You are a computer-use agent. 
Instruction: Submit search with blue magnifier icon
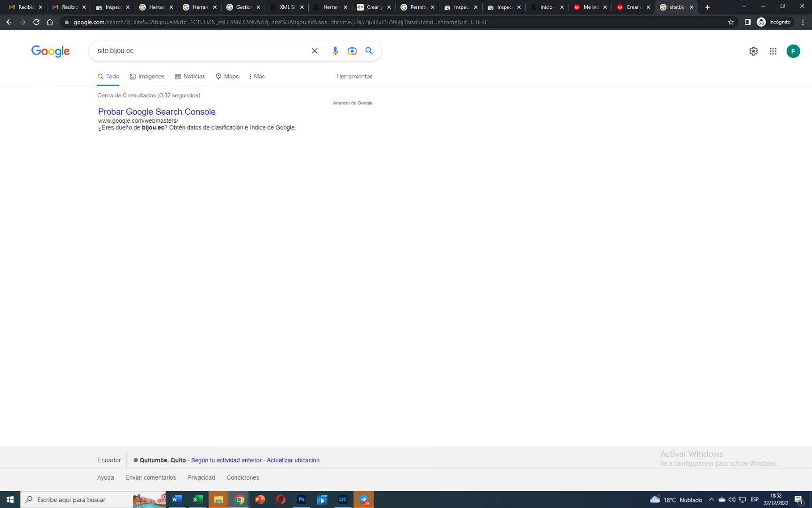pos(369,51)
